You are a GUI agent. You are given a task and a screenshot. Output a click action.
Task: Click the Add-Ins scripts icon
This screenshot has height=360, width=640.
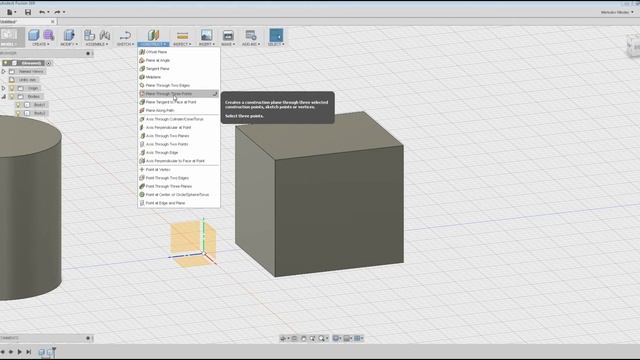(251, 35)
